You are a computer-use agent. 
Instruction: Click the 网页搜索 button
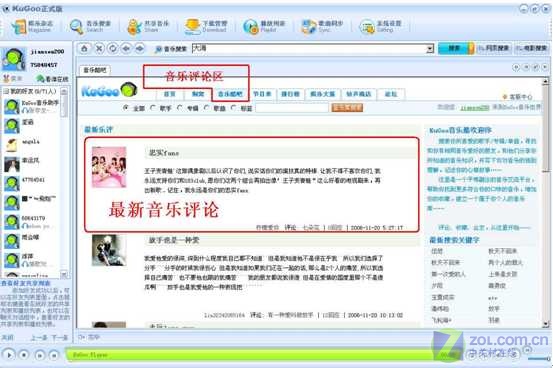(494, 48)
